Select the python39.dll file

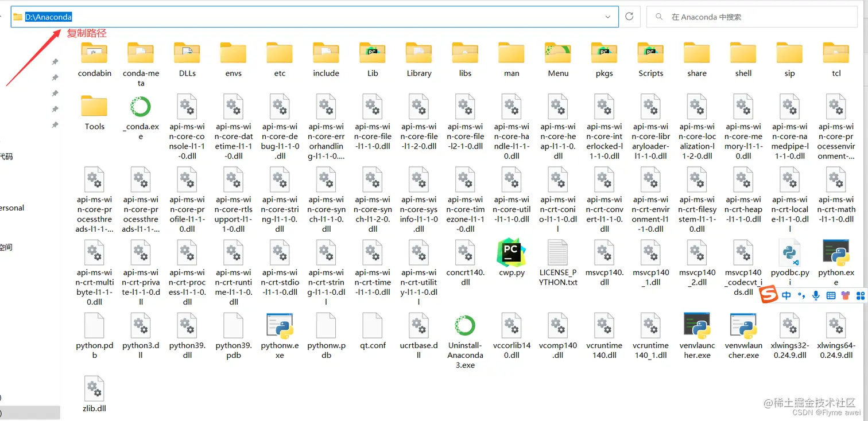click(x=187, y=336)
